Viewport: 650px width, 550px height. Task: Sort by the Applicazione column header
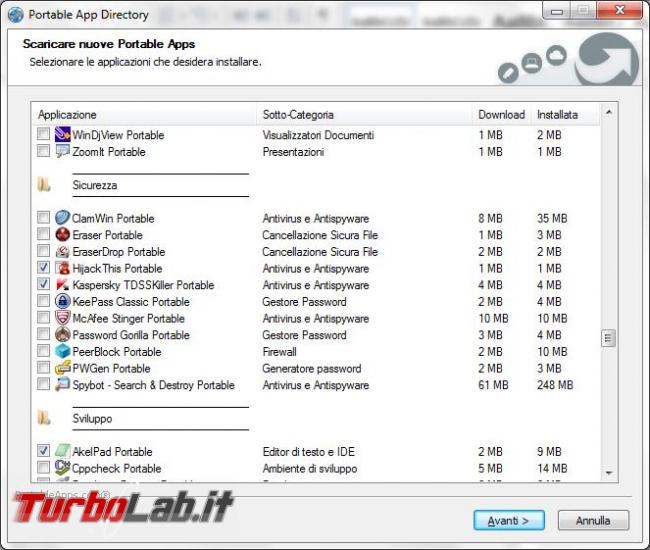pyautogui.click(x=144, y=114)
